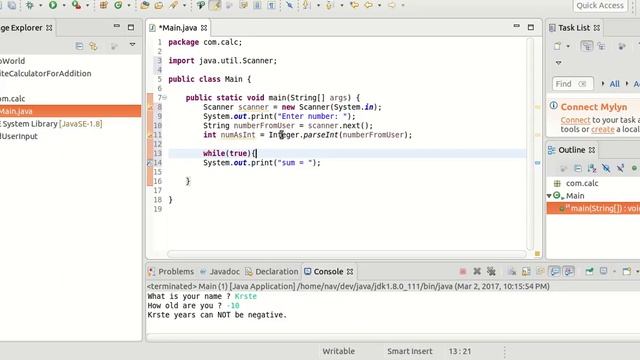The width and height of the screenshot is (640, 360).
Task: Select the com.calc package in Package Explorer
Action: (x=13, y=99)
